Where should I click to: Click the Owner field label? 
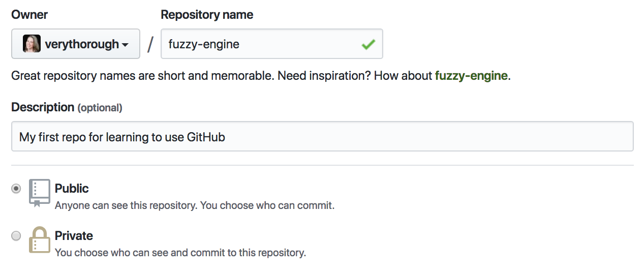(x=29, y=15)
